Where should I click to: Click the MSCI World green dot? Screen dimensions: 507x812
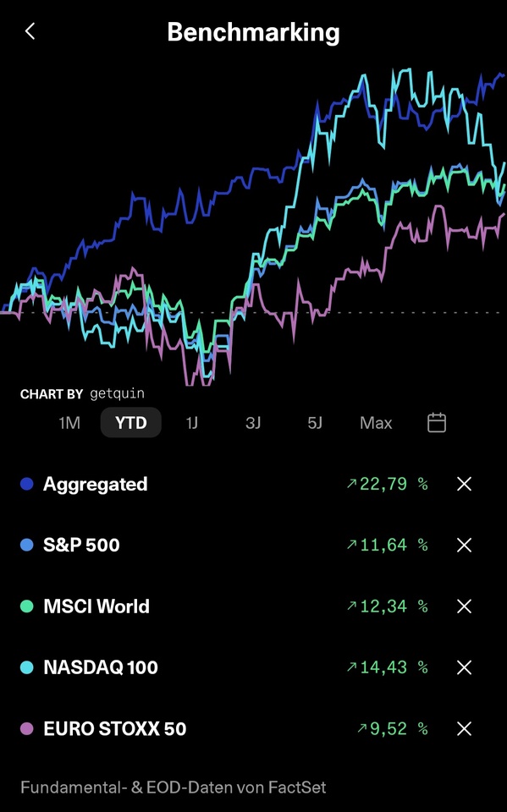click(26, 606)
